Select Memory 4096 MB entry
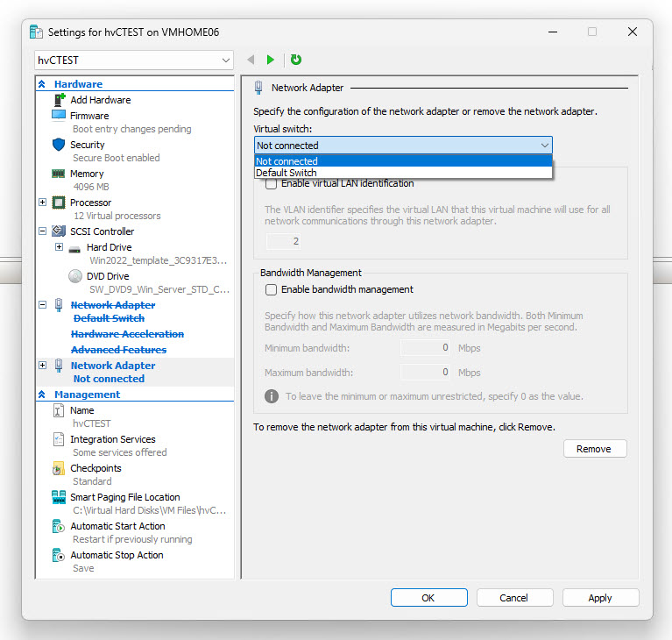 pyautogui.click(x=87, y=174)
